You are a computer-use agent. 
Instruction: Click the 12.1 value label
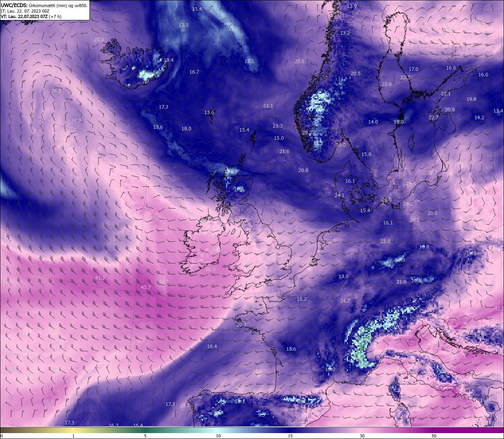249,61
